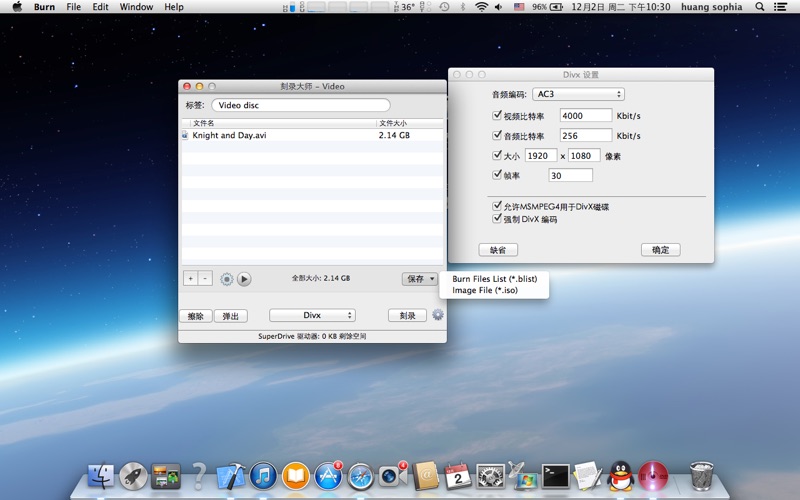800x500 pixels.
Task: Open Terminal from the Dock
Action: 555,476
